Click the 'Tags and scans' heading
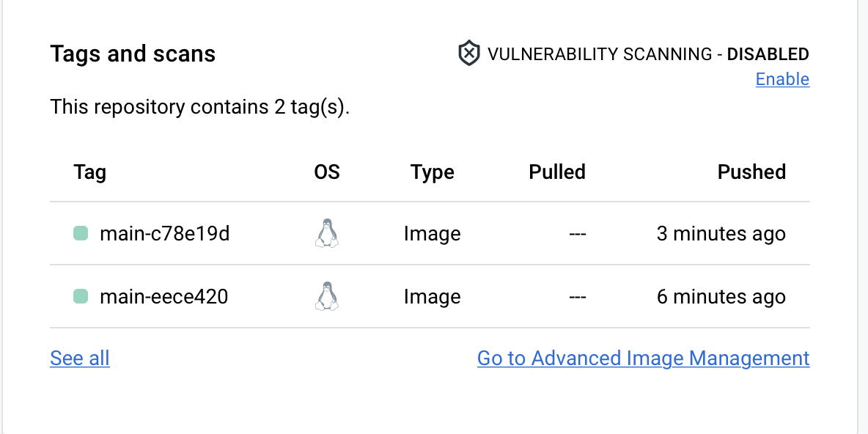 click(x=133, y=54)
